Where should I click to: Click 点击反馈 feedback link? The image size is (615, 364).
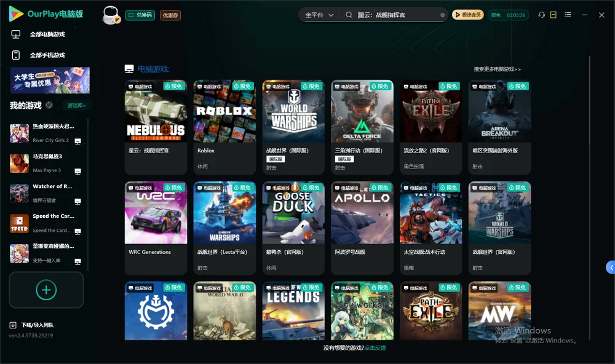[375, 347]
